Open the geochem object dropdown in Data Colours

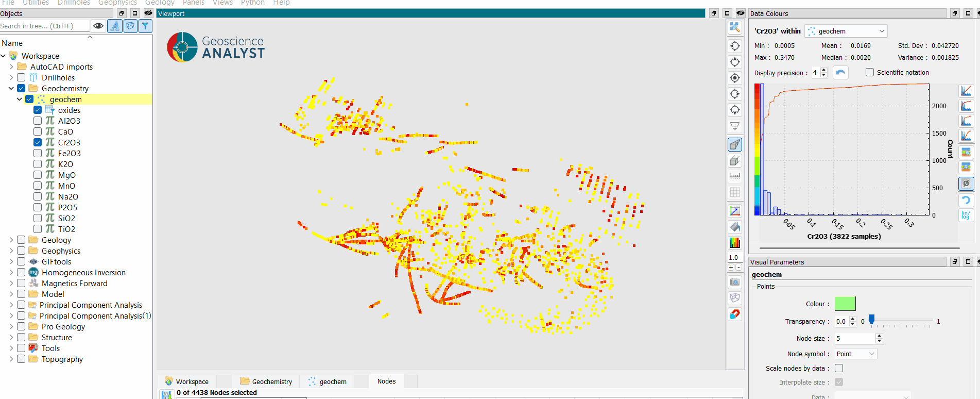[x=846, y=31]
